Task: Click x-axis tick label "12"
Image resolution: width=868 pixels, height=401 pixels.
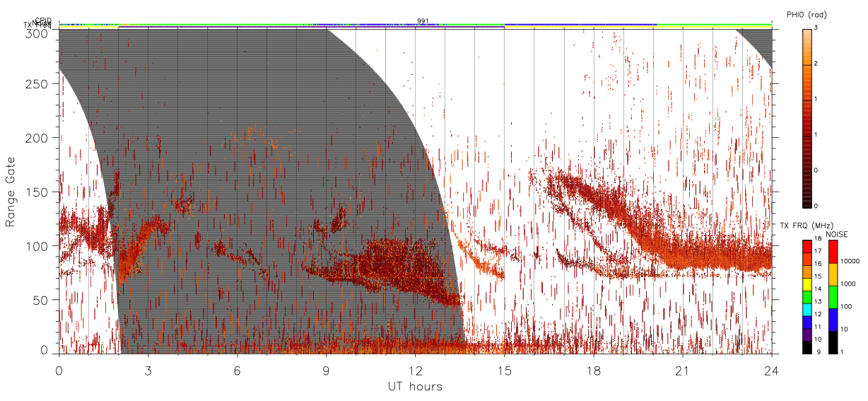Action: click(x=415, y=370)
